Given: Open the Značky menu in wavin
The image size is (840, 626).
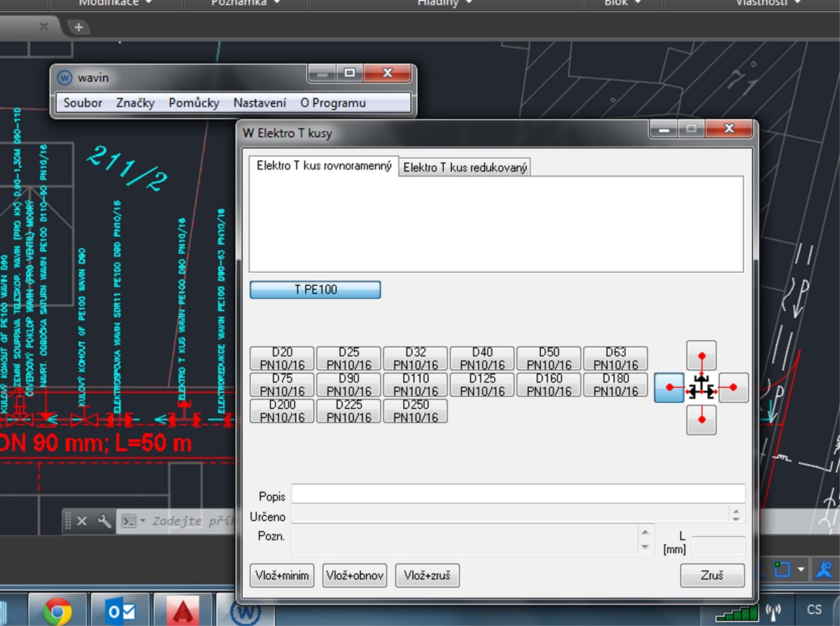Looking at the screenshot, I should coord(135,103).
